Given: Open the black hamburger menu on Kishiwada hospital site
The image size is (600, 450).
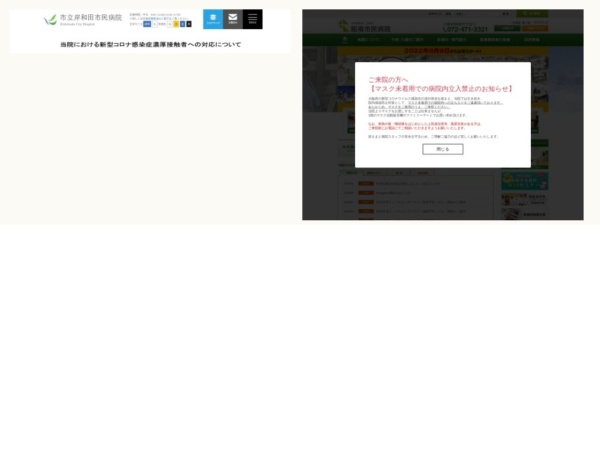Looking at the screenshot, I should click(x=253, y=19).
